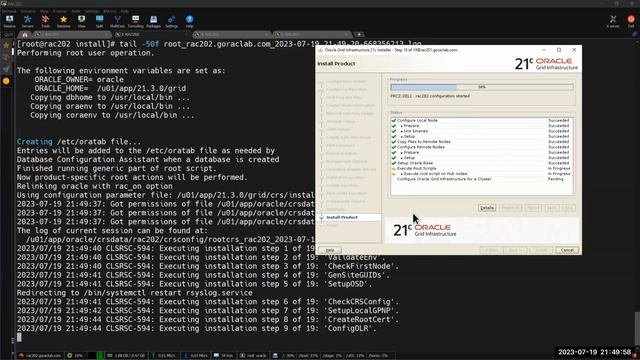Select Execute root script on Hub nodes row
Screen dimensions: 640x360
tap(481, 173)
